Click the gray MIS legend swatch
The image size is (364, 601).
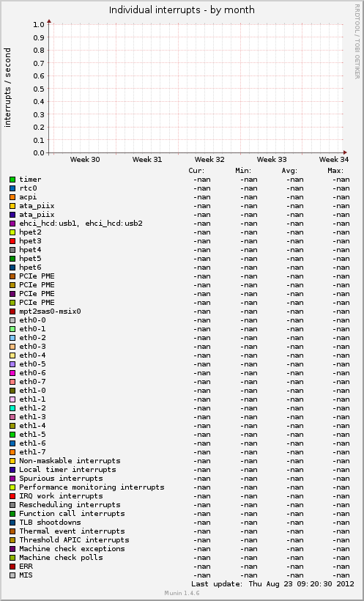[x=12, y=575]
